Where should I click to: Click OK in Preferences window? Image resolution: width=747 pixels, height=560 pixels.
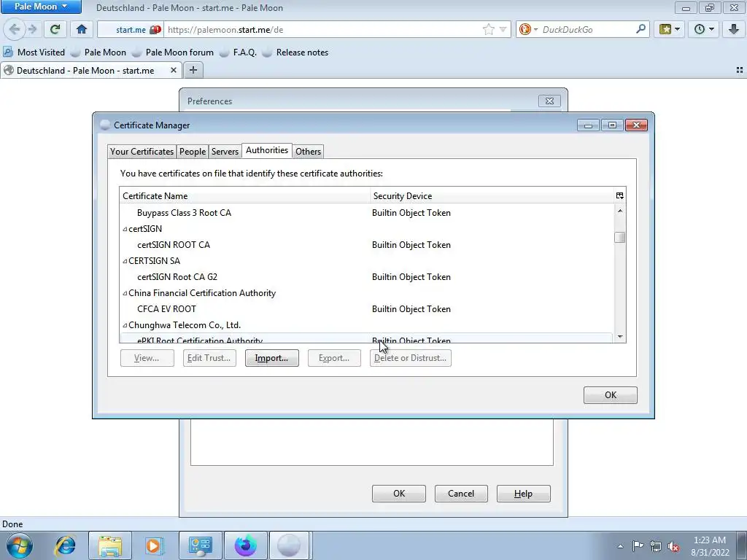(399, 494)
